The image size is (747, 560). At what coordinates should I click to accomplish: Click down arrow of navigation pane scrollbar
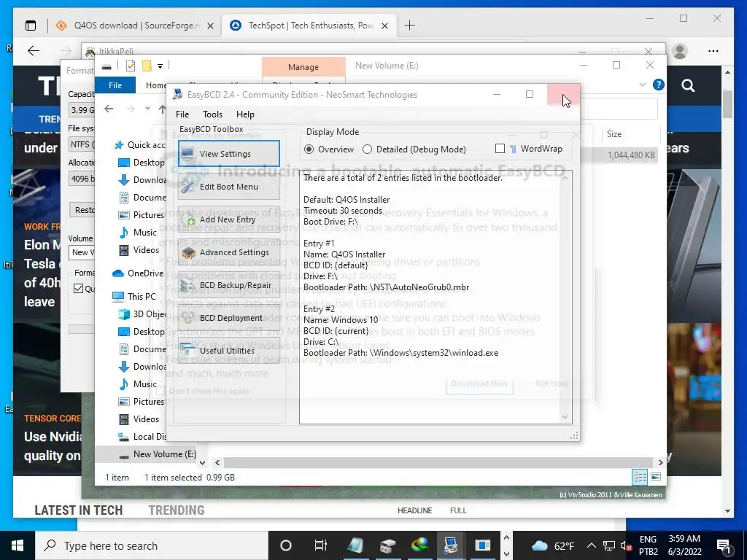click(x=203, y=462)
